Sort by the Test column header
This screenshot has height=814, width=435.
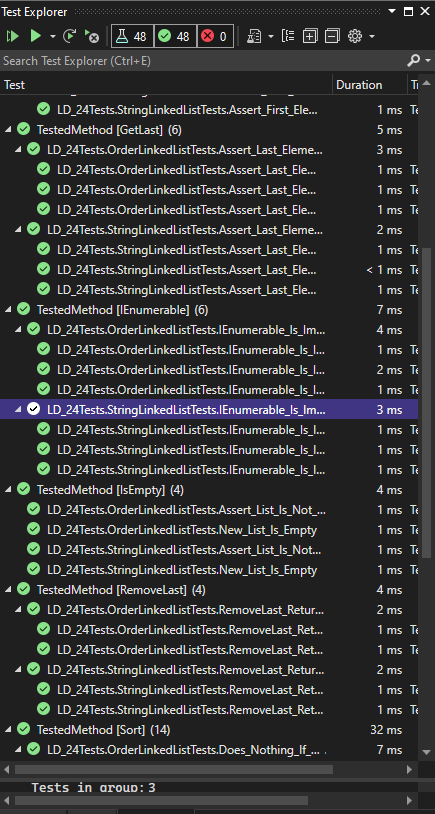click(166, 85)
